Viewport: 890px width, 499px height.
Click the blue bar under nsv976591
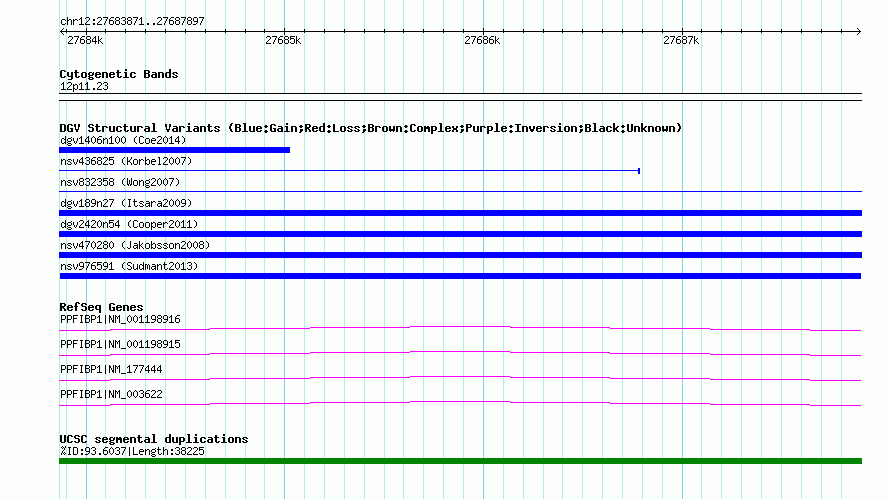point(460,276)
